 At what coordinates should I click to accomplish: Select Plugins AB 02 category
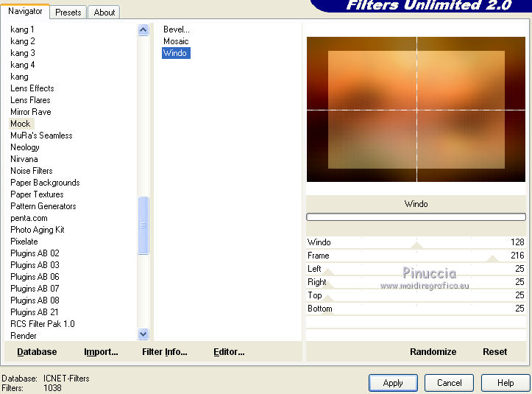pos(35,253)
